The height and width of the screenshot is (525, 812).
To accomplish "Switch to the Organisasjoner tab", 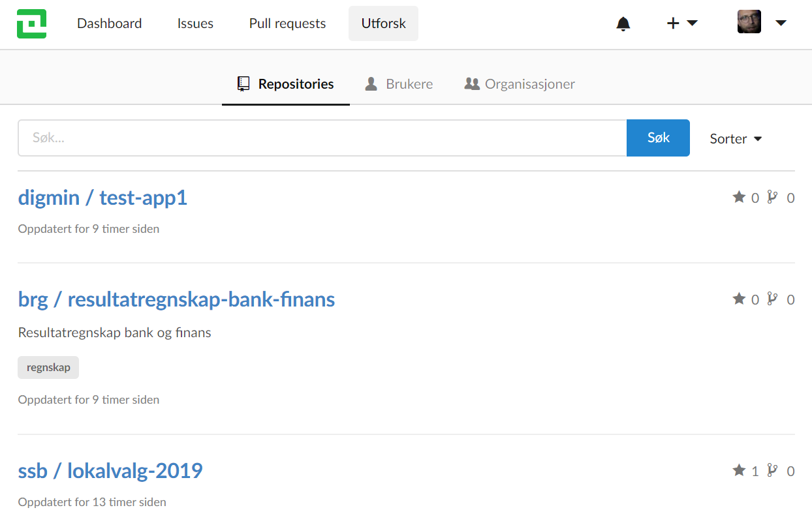I will point(520,84).
